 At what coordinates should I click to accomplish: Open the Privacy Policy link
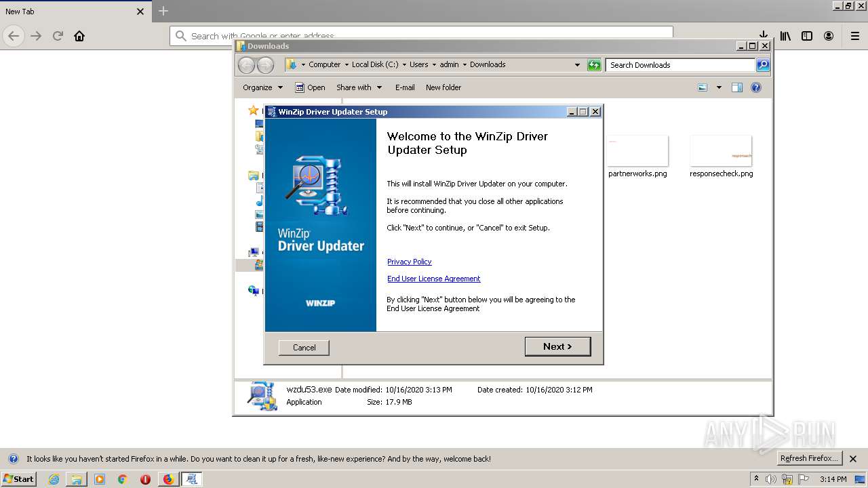(x=409, y=262)
